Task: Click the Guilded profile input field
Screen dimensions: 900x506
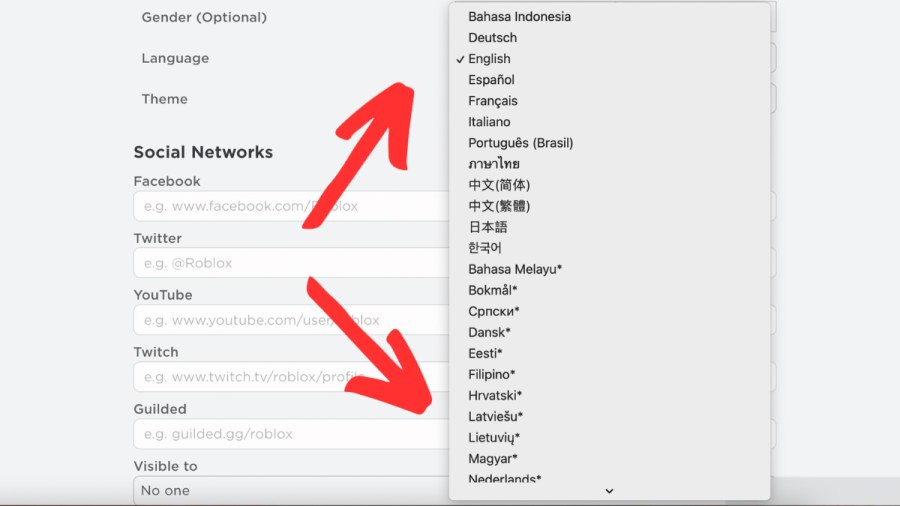Action: coord(290,434)
